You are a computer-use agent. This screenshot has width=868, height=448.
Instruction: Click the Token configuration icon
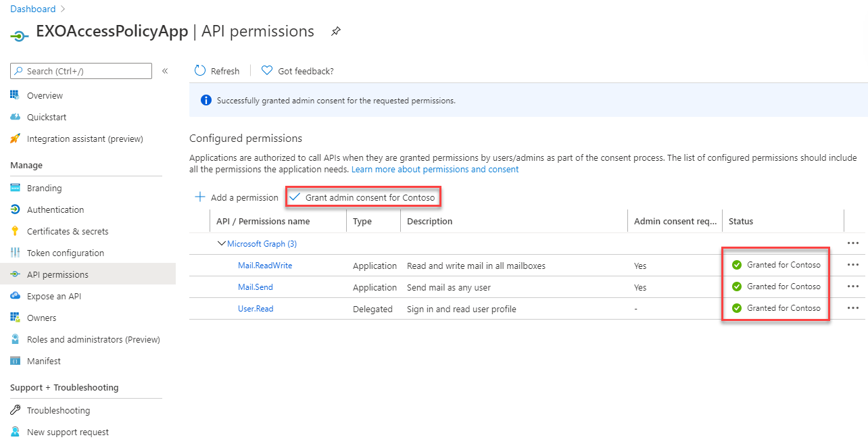(x=15, y=253)
